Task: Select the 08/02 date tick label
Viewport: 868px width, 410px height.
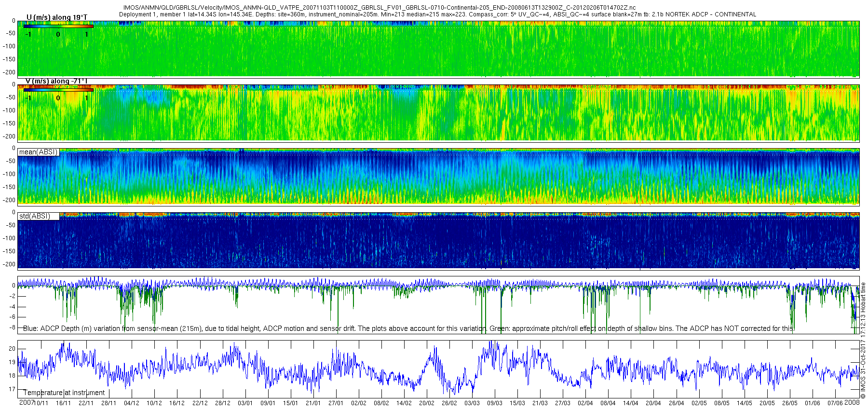Action: 381,403
